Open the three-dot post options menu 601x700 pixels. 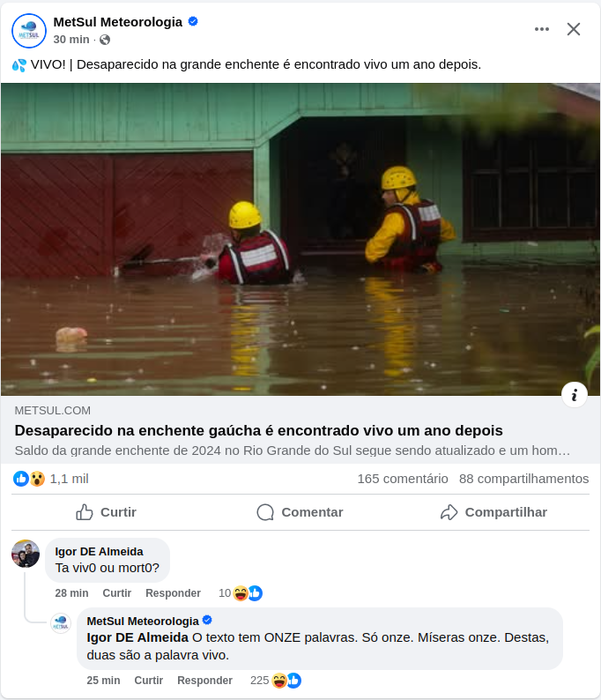point(542,29)
